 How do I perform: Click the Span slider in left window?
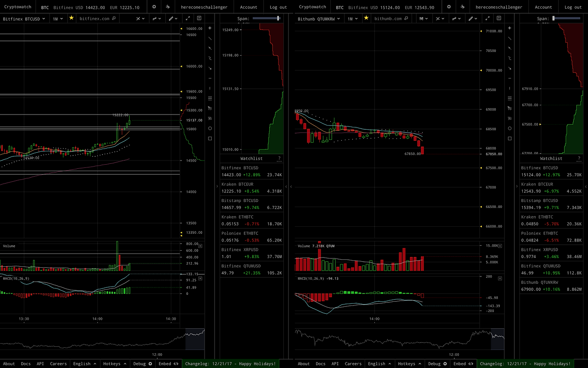pyautogui.click(x=266, y=18)
